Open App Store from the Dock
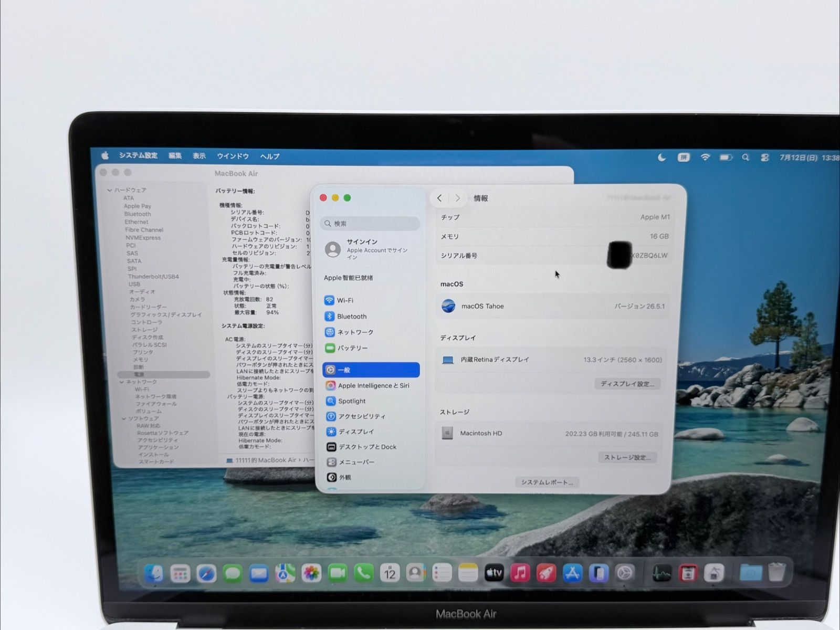 click(572, 573)
